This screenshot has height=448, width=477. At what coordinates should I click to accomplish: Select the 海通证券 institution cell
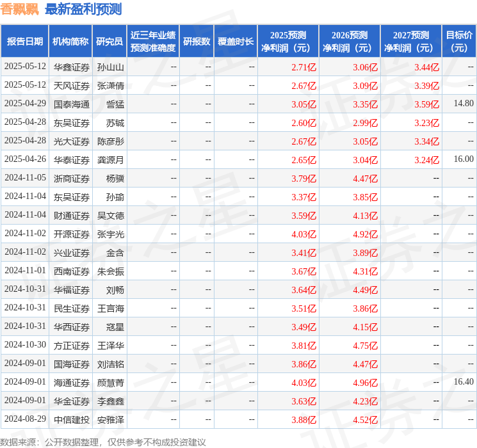click(x=72, y=383)
